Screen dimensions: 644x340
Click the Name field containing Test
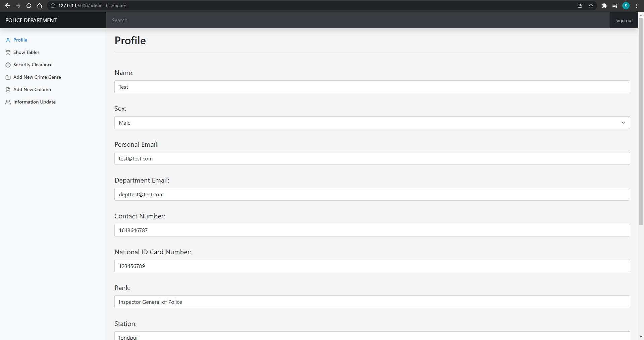pyautogui.click(x=372, y=87)
